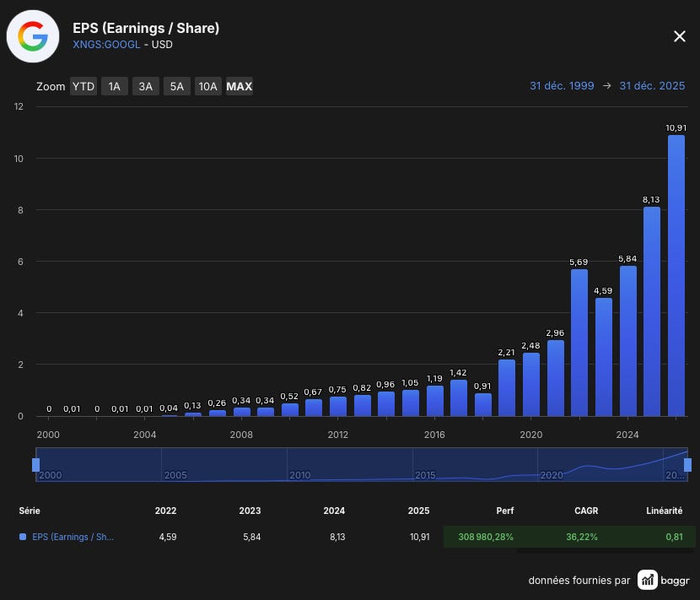This screenshot has height=600, width=700.
Task: Click the 2021 bar showing 5,69
Action: (x=579, y=343)
